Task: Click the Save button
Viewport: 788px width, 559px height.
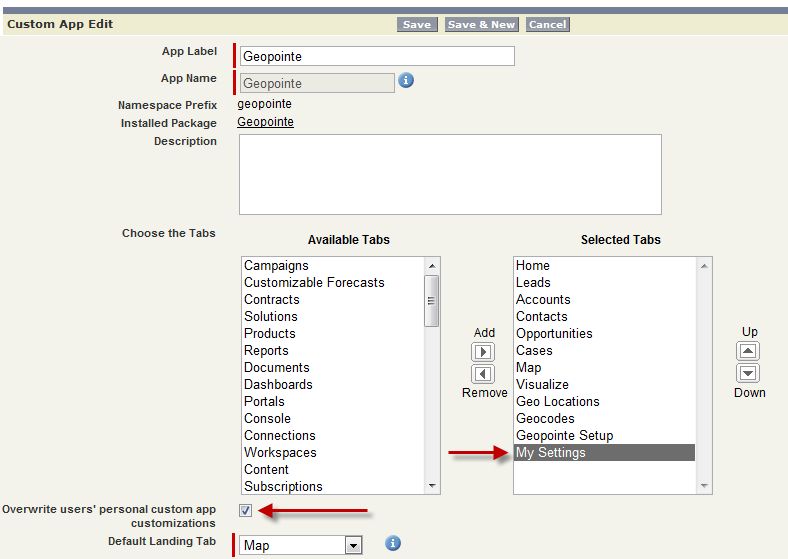Action: (417, 25)
